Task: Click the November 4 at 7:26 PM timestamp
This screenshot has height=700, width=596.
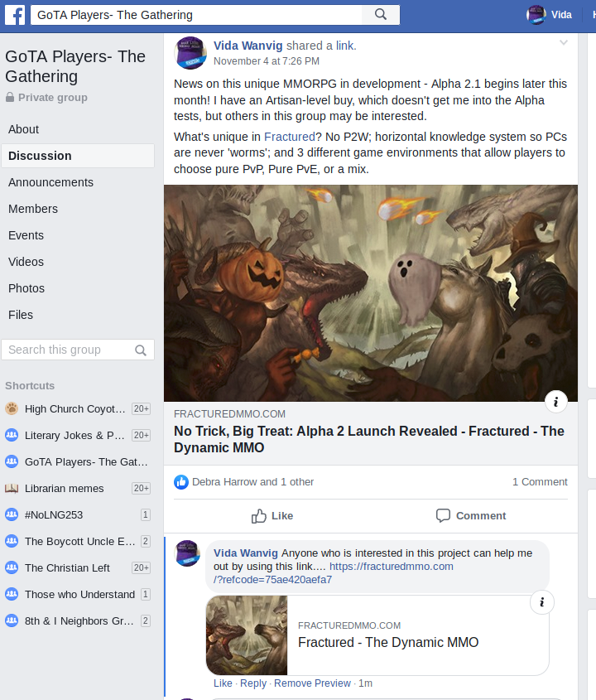Action: [x=267, y=61]
